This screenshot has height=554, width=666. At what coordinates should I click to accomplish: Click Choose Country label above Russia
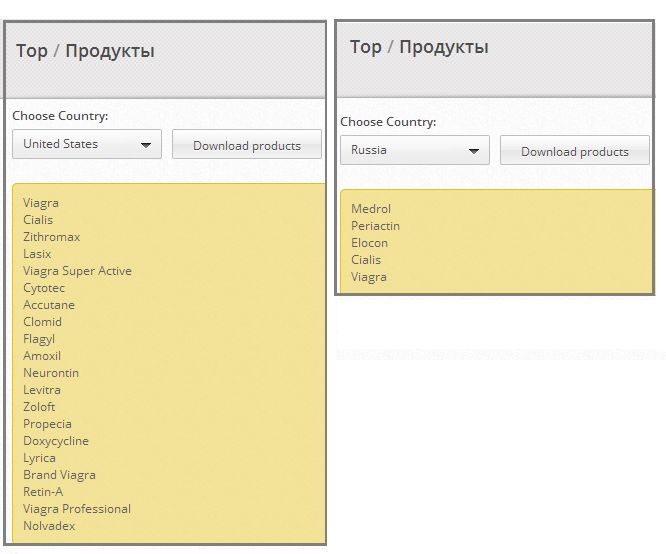[x=388, y=122]
